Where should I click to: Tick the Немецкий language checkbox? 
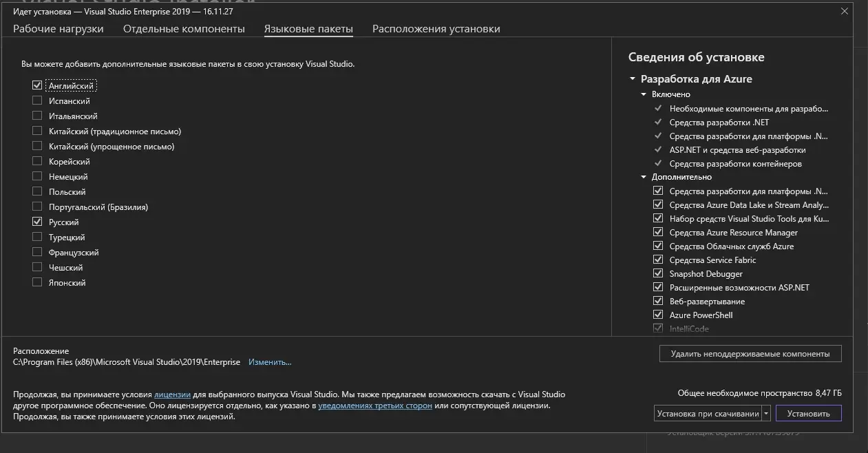(37, 176)
